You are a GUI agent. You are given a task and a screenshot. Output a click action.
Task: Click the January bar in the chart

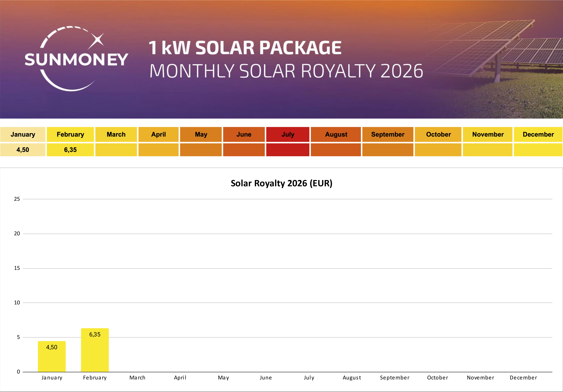pyautogui.click(x=52, y=359)
